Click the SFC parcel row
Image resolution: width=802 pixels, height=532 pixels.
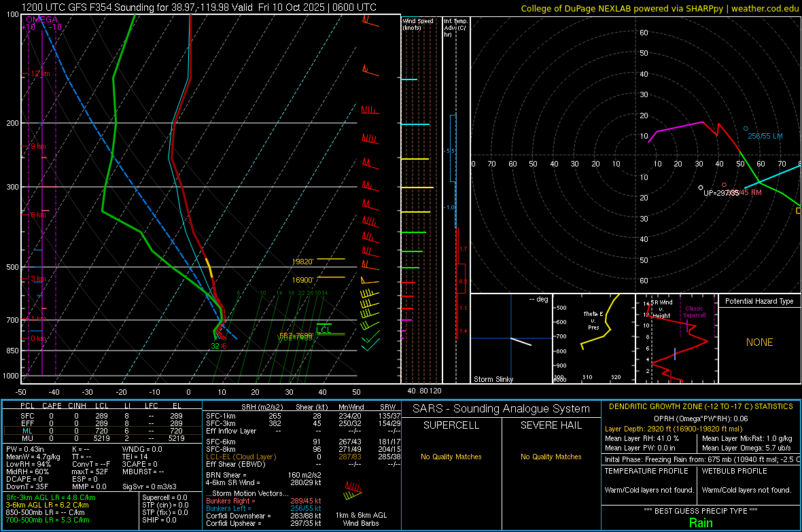click(103, 416)
